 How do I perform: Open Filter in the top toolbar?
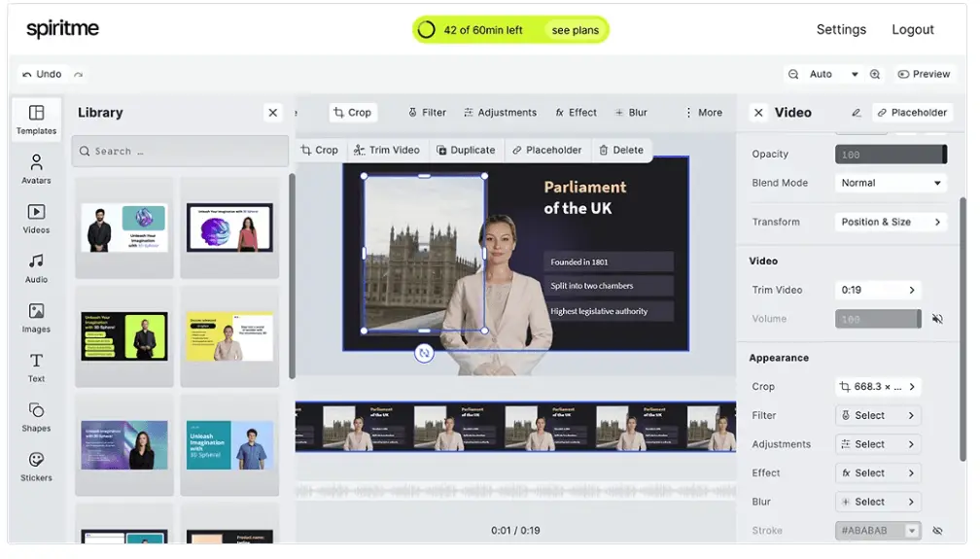click(x=428, y=113)
